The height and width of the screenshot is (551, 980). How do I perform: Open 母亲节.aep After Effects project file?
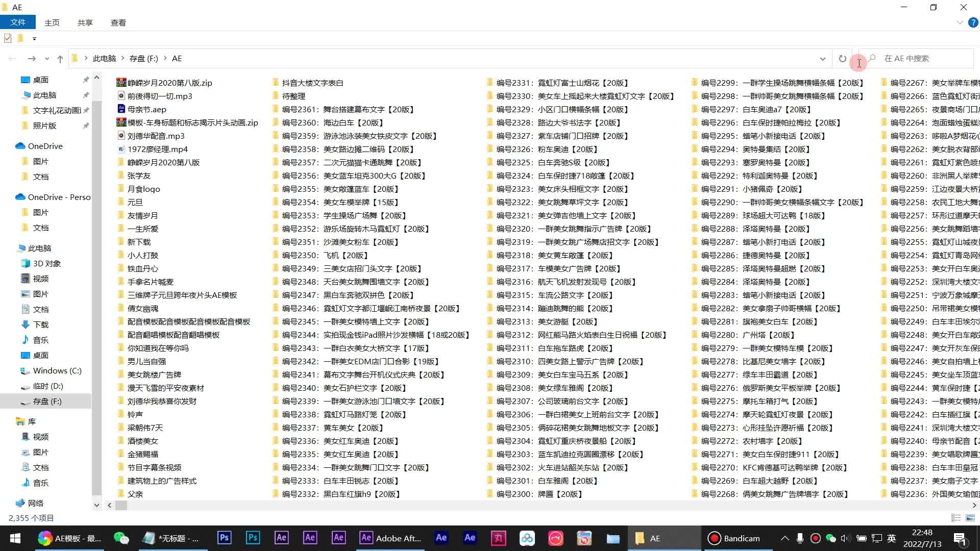(x=146, y=109)
